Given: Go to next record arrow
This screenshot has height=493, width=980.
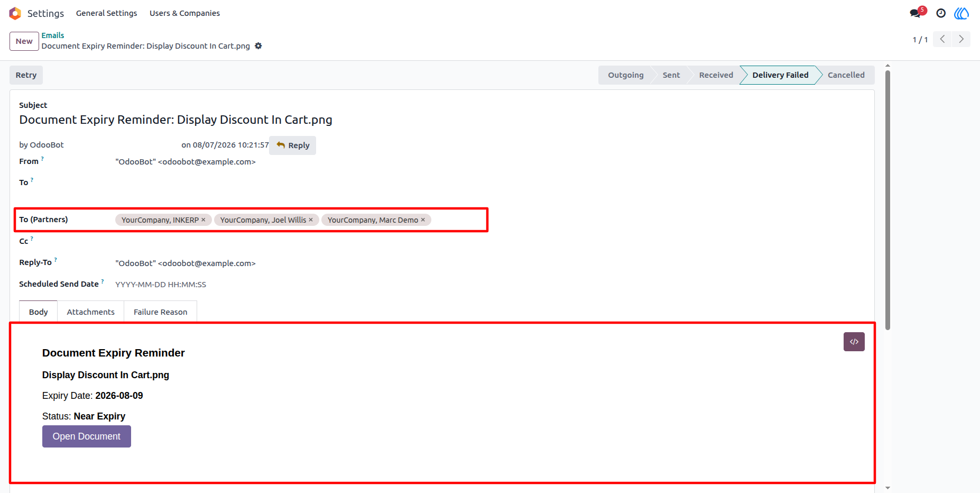Looking at the screenshot, I should [x=961, y=39].
